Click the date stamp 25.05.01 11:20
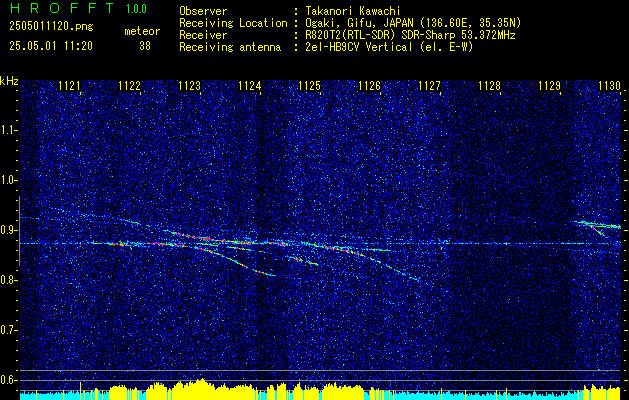Screen dimensions: 629x400 [51, 46]
